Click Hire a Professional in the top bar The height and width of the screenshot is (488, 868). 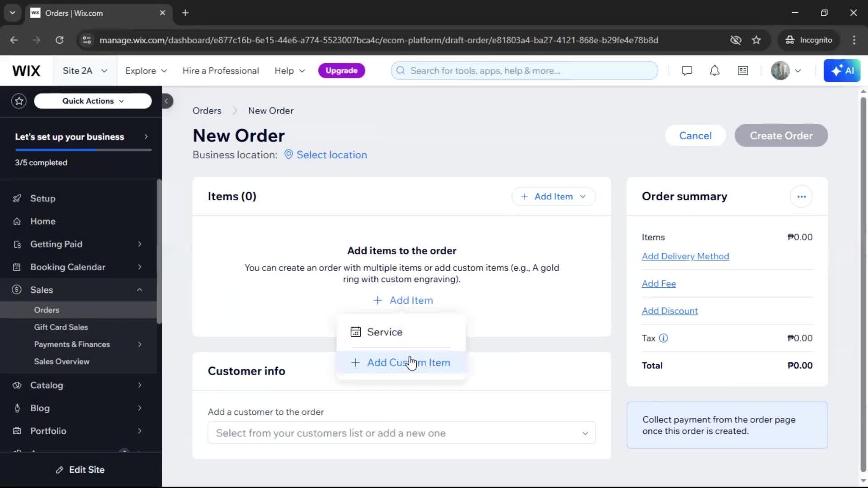(221, 70)
